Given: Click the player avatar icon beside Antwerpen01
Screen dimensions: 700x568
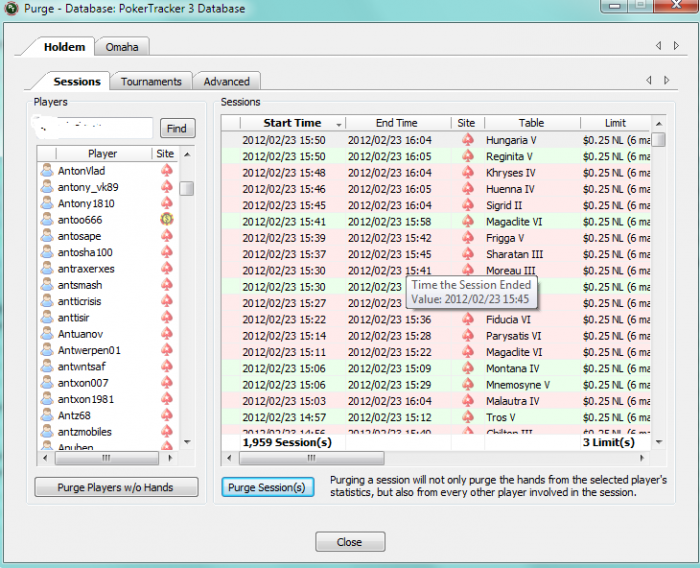Looking at the screenshot, I should click(x=47, y=350).
